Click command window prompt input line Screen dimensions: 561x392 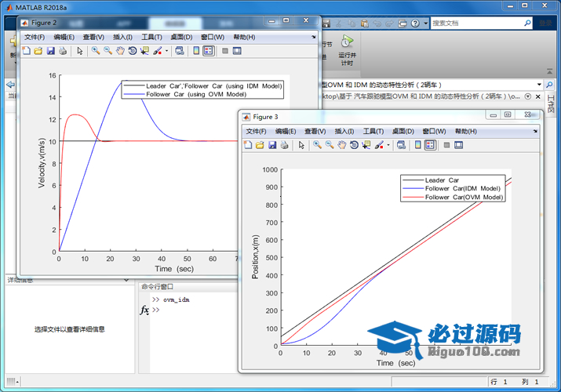point(195,310)
